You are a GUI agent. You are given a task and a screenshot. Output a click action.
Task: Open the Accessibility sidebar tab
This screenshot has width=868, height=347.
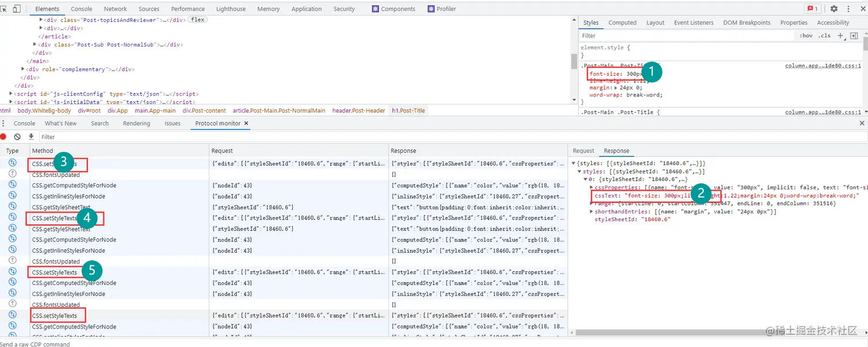[833, 22]
